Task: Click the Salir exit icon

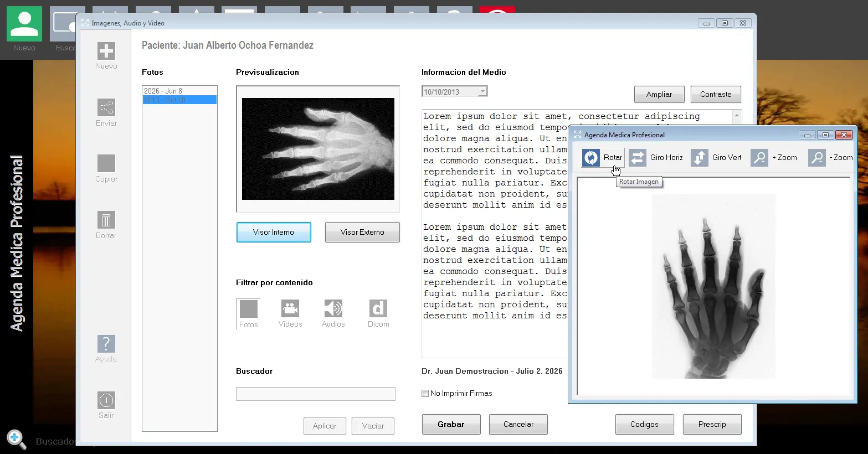Action: click(106, 400)
